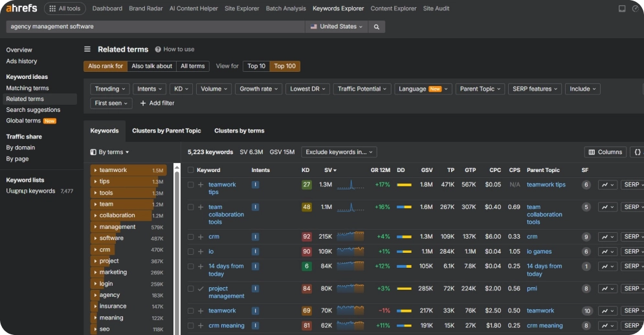This screenshot has width=644, height=335.
Task: Open the Trending filter dropdown
Action: click(x=109, y=89)
